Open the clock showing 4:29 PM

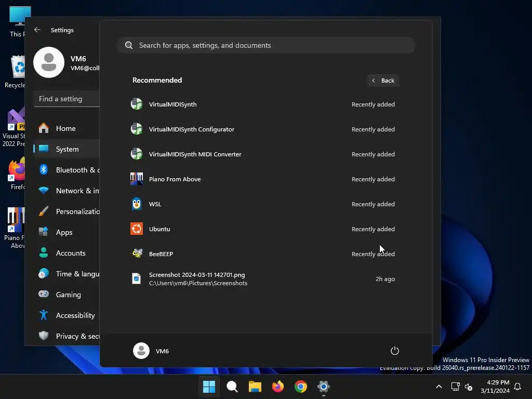click(x=495, y=387)
